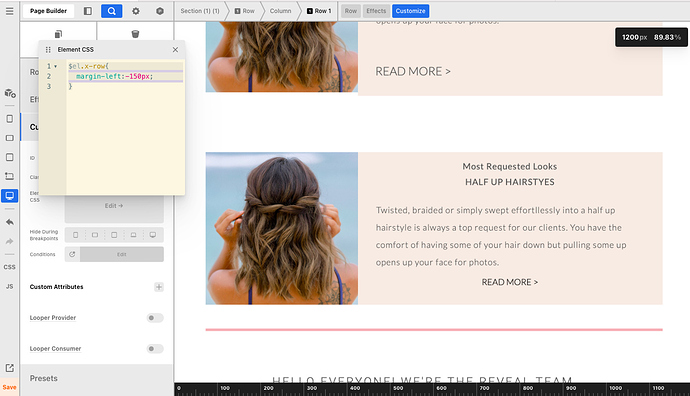The width and height of the screenshot is (690, 396).
Task: Expand the Presets section
Action: point(96,378)
